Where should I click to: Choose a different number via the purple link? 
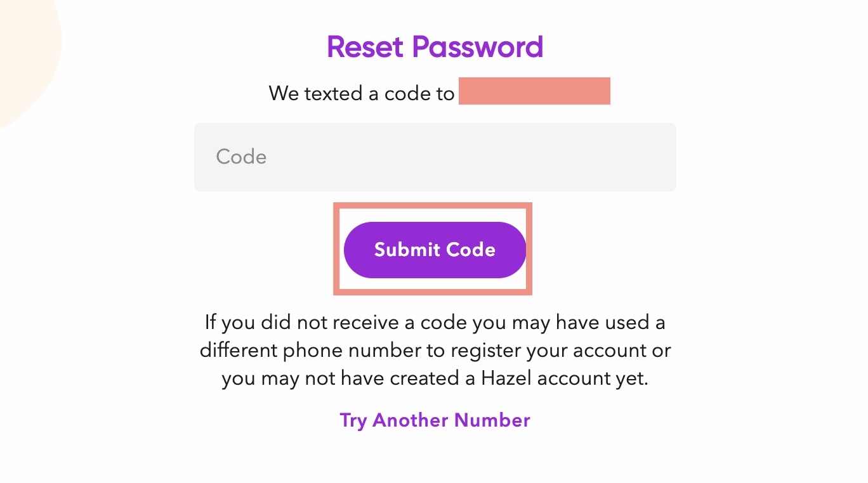(435, 420)
